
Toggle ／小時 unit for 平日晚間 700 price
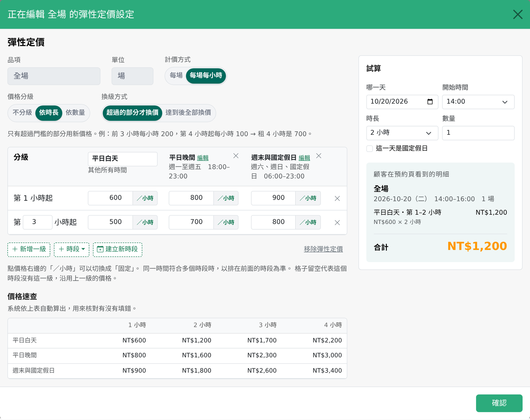coord(226,222)
